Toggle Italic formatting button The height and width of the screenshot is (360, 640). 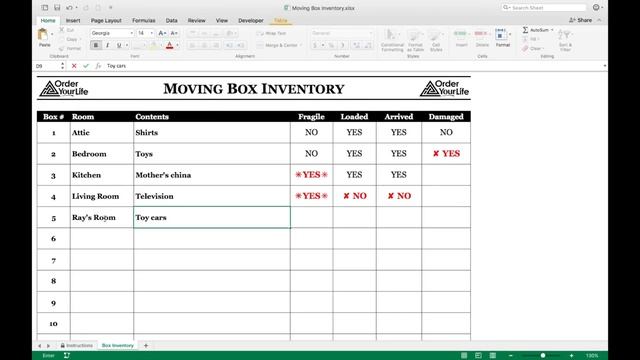point(107,45)
